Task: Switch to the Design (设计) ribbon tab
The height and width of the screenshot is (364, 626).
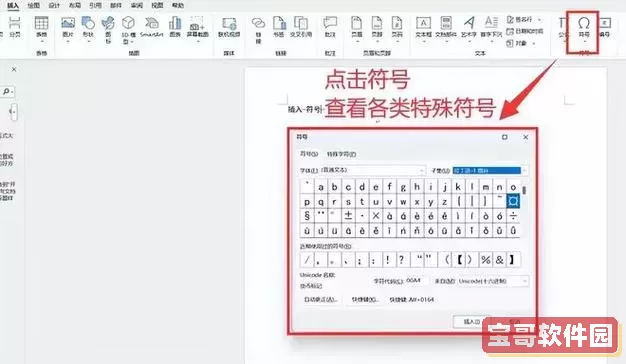Action: click(x=54, y=5)
